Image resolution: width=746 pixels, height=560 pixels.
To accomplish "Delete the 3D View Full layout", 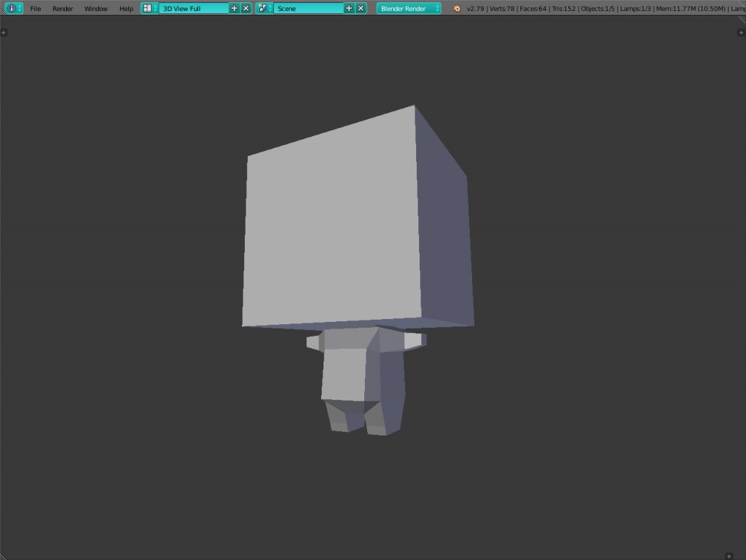I will coord(246,8).
